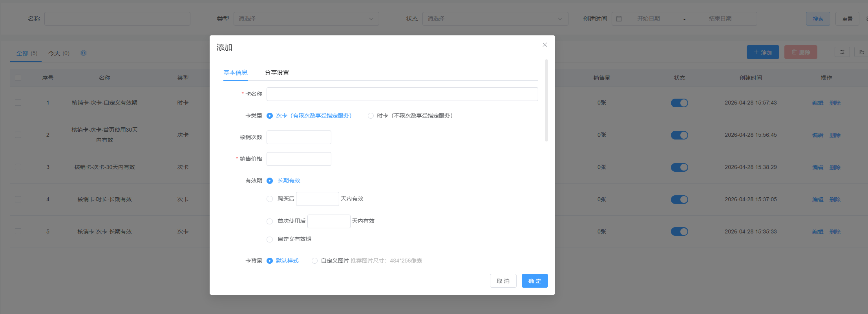Click the folder icon at far right
The image size is (868, 314).
pyautogui.click(x=861, y=52)
